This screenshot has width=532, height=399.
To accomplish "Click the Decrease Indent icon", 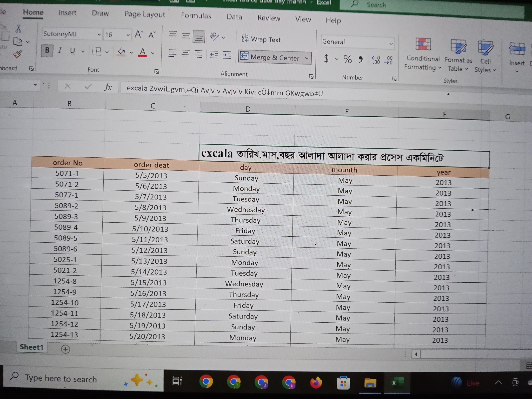I will (214, 55).
